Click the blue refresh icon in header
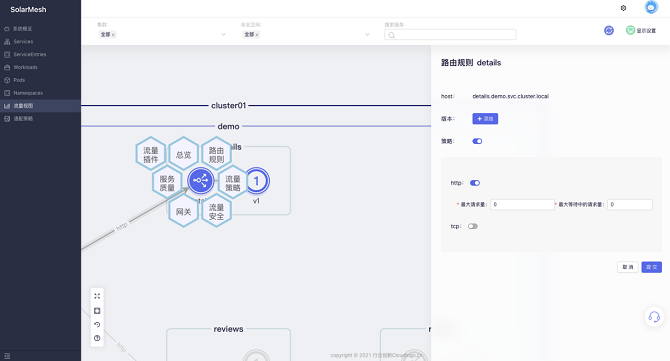This screenshot has width=670, height=361. tap(609, 30)
